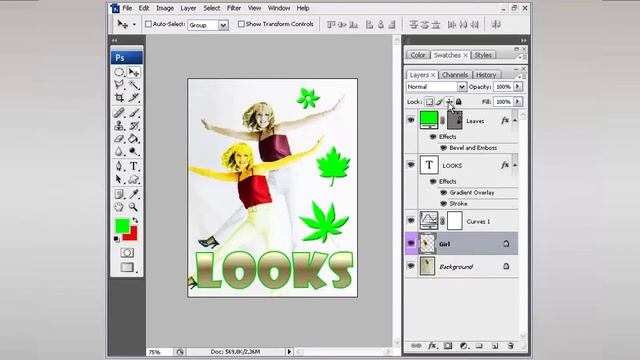Select the Eyedropper tool

pyautogui.click(x=133, y=194)
